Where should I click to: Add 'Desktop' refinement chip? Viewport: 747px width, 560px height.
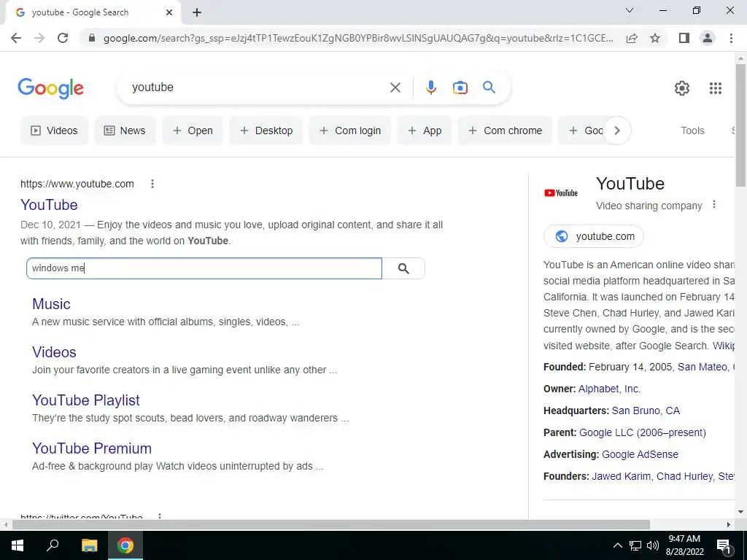pyautogui.click(x=266, y=131)
